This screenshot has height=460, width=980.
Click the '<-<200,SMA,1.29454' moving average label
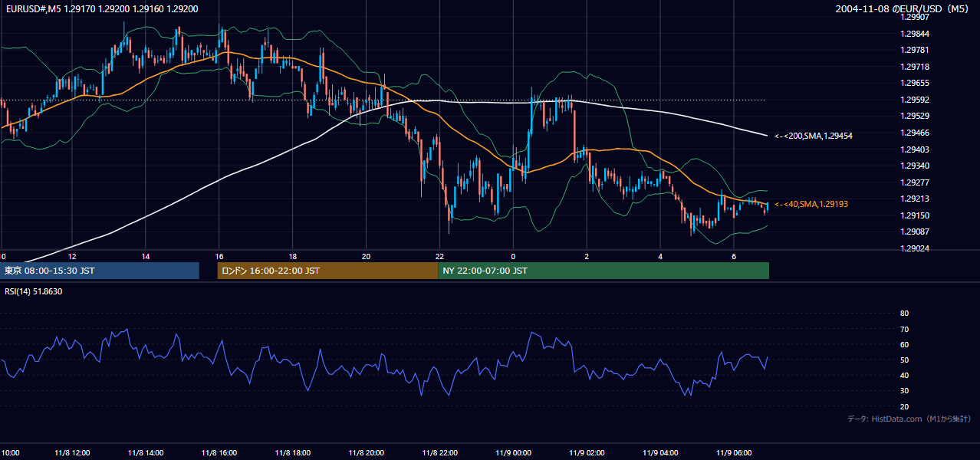point(814,136)
